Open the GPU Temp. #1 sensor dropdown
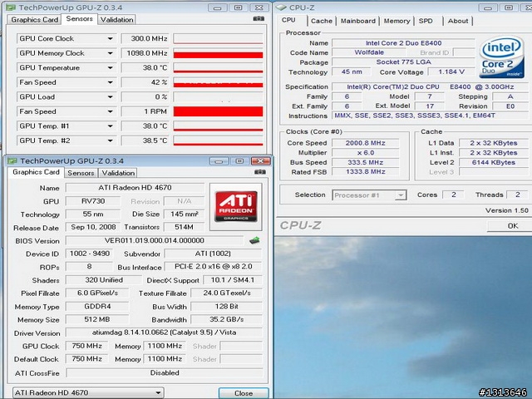Image resolution: width=532 pixels, height=399 pixels. (110, 126)
